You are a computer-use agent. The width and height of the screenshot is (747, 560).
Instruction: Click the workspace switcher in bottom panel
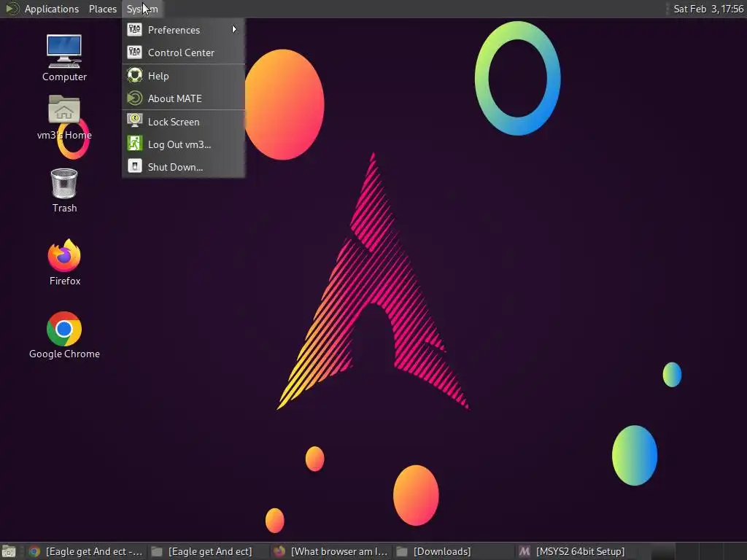click(698, 551)
